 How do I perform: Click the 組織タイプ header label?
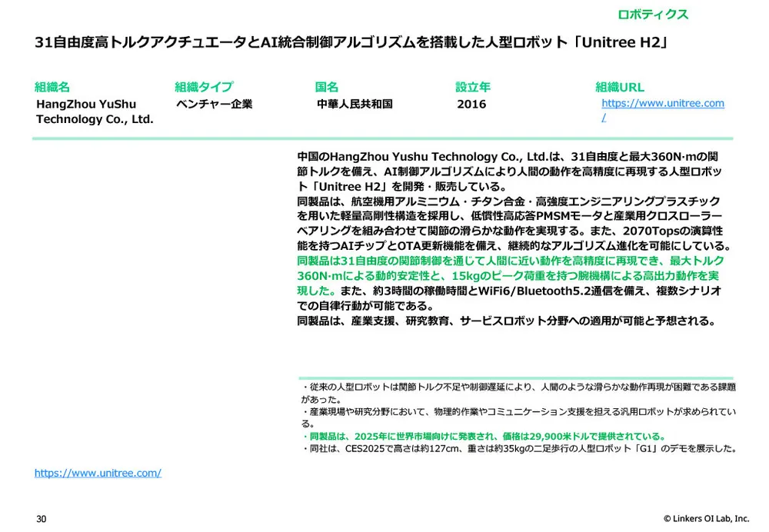click(203, 87)
